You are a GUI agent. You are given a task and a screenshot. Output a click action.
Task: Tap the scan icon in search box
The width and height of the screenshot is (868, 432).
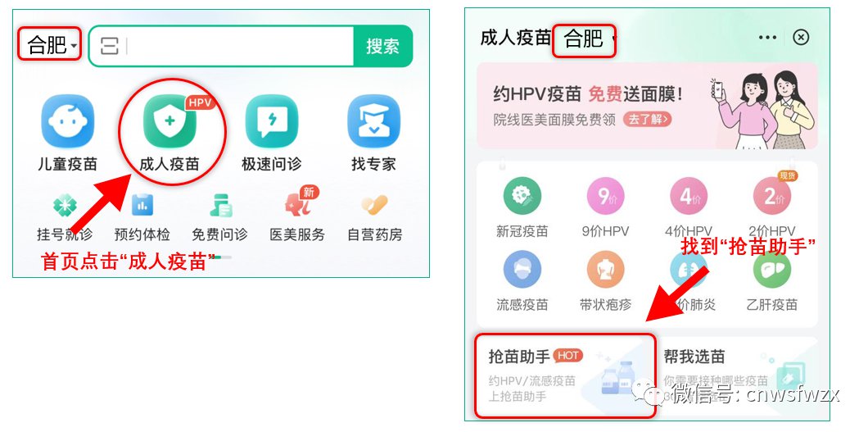pyautogui.click(x=110, y=46)
